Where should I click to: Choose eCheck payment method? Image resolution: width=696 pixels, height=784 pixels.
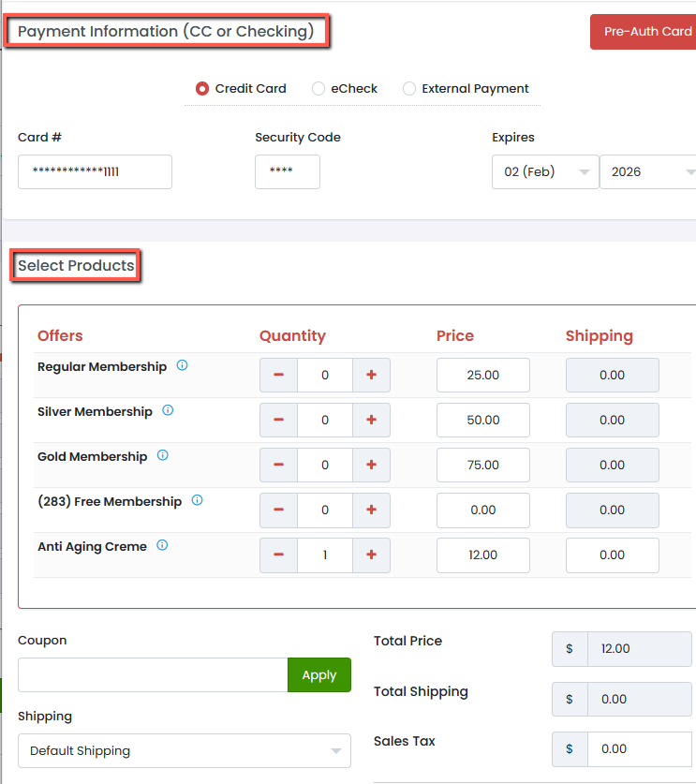[318, 89]
